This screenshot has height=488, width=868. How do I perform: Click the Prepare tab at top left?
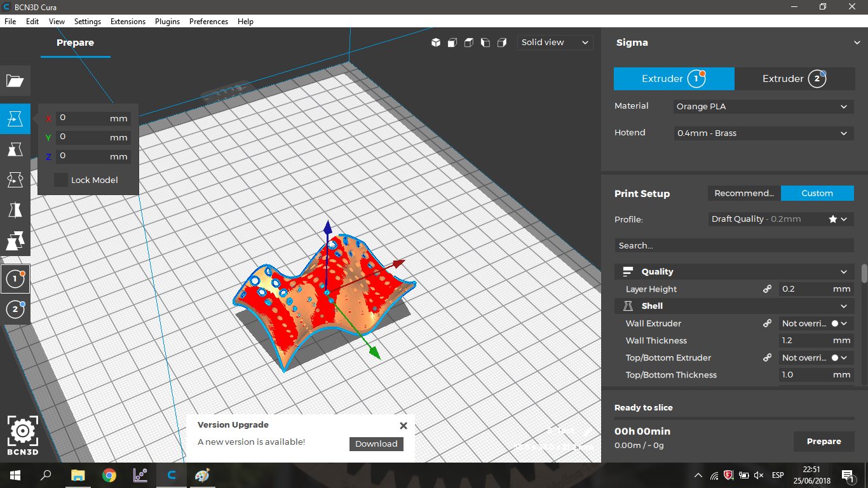tap(75, 43)
